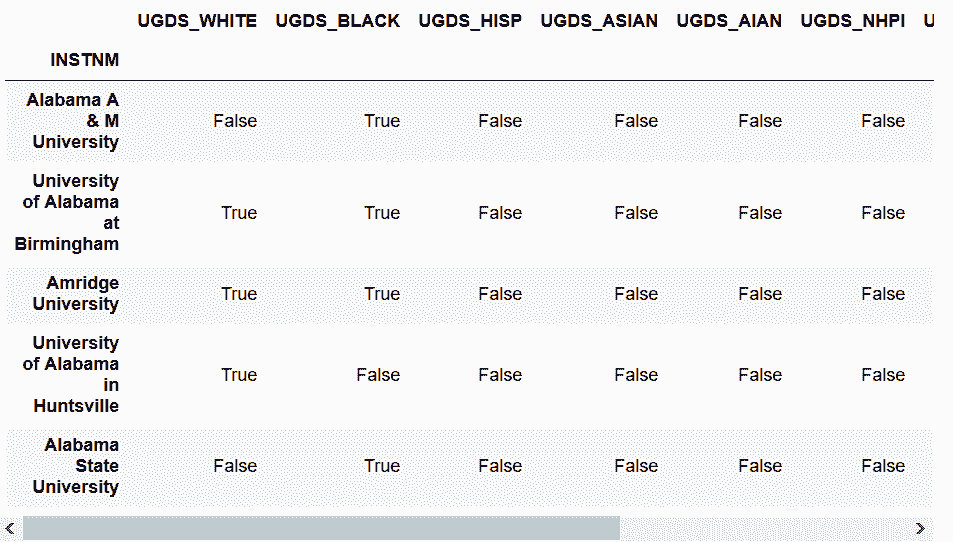Click UGDS_BLACK True cell for Alabama A & M
This screenshot has height=542, width=953.
(x=382, y=121)
